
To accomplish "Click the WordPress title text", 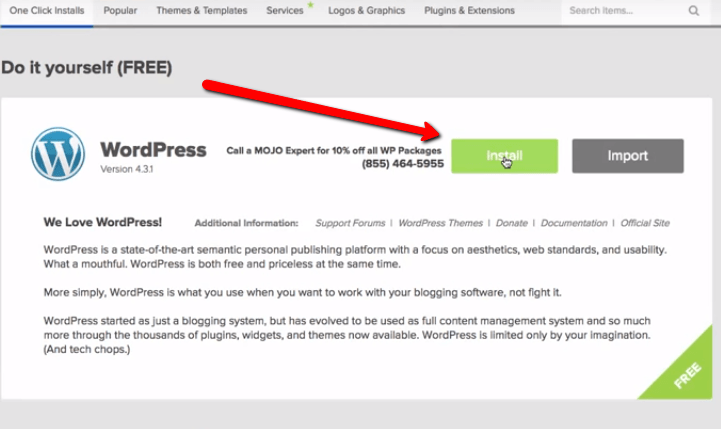I will point(154,150).
